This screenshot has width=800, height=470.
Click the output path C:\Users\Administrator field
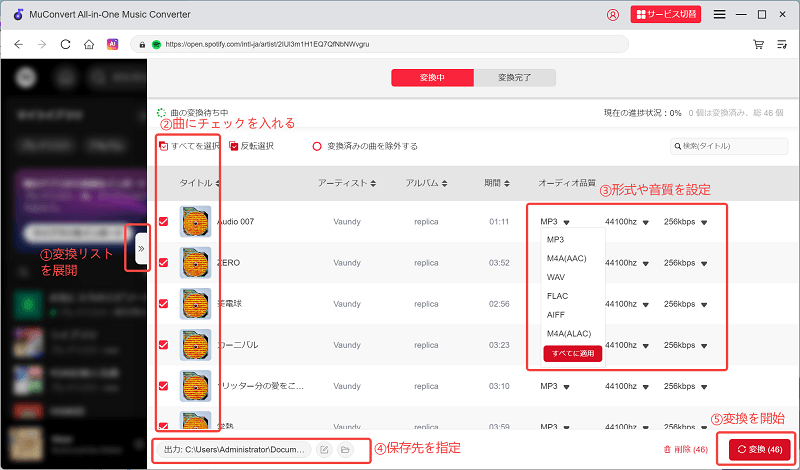(x=234, y=450)
